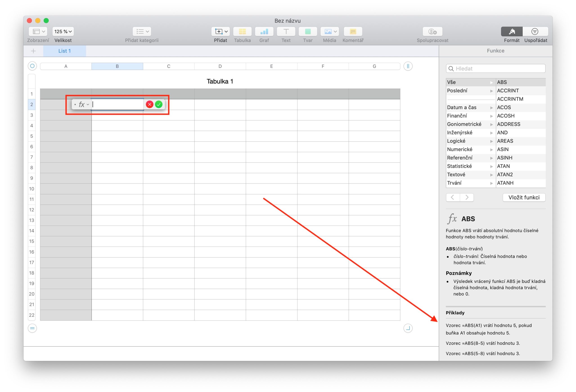The image size is (576, 392).
Task: Click the table resize corner handle
Action: click(408, 328)
